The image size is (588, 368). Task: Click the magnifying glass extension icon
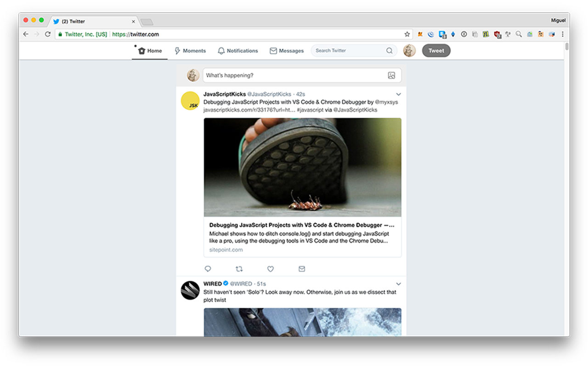[x=519, y=34]
